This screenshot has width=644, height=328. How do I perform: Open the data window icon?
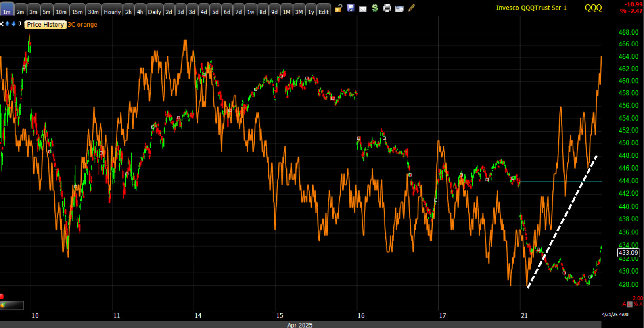pos(399,9)
